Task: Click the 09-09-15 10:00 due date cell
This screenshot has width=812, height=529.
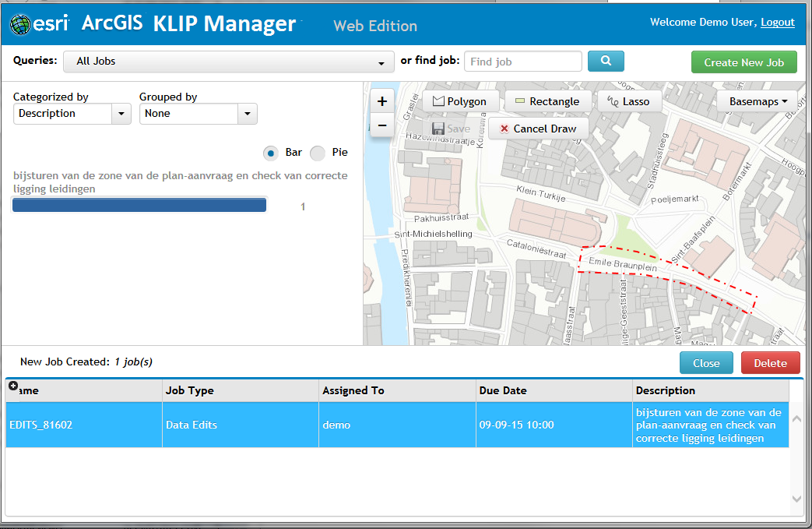Action: pos(554,425)
